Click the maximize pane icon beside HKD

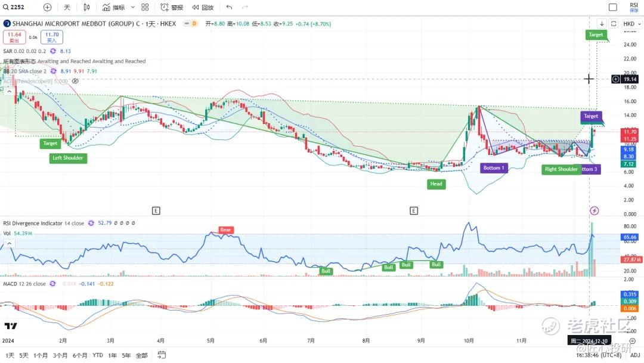[614, 24]
